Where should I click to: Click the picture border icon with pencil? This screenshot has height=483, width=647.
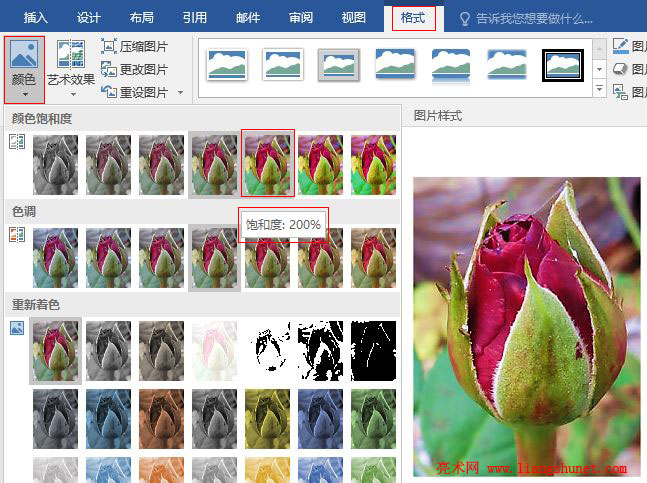pyautogui.click(x=620, y=46)
